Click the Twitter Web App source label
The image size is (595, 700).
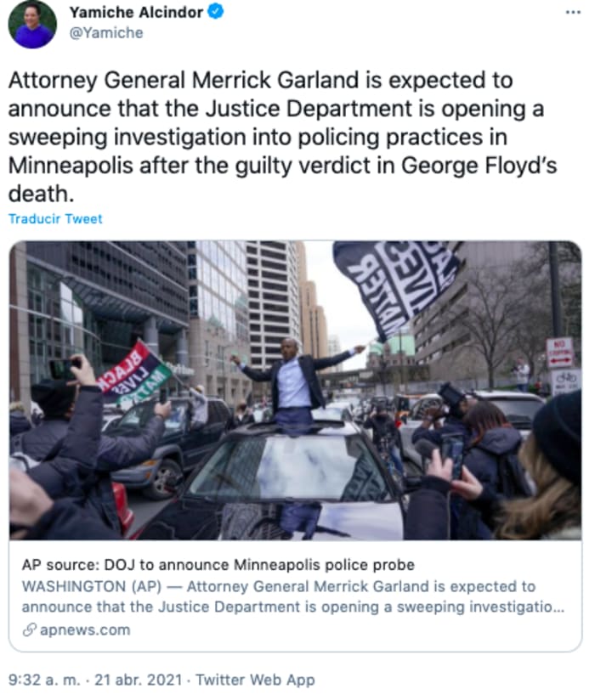point(256,680)
